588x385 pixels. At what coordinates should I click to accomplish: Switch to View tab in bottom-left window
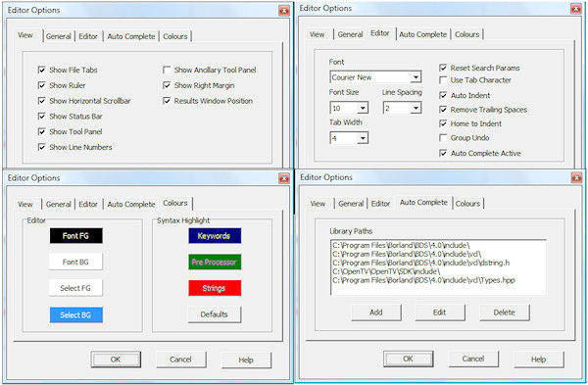pyautogui.click(x=25, y=205)
